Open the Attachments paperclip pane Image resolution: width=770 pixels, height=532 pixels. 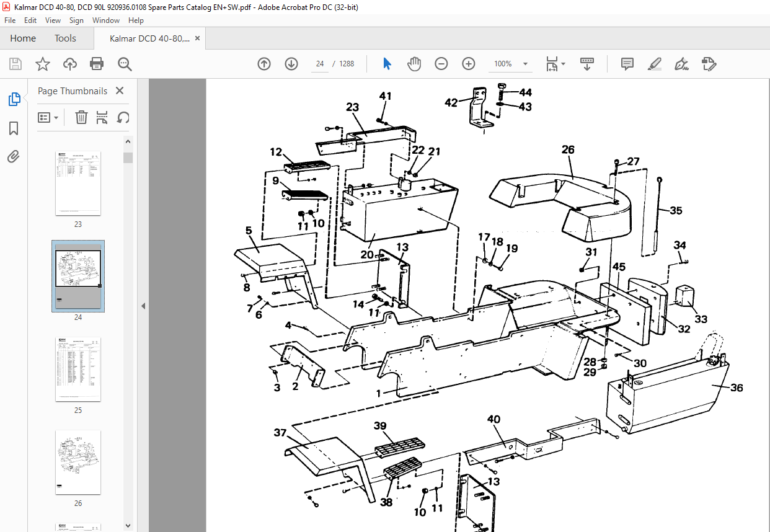coord(14,156)
